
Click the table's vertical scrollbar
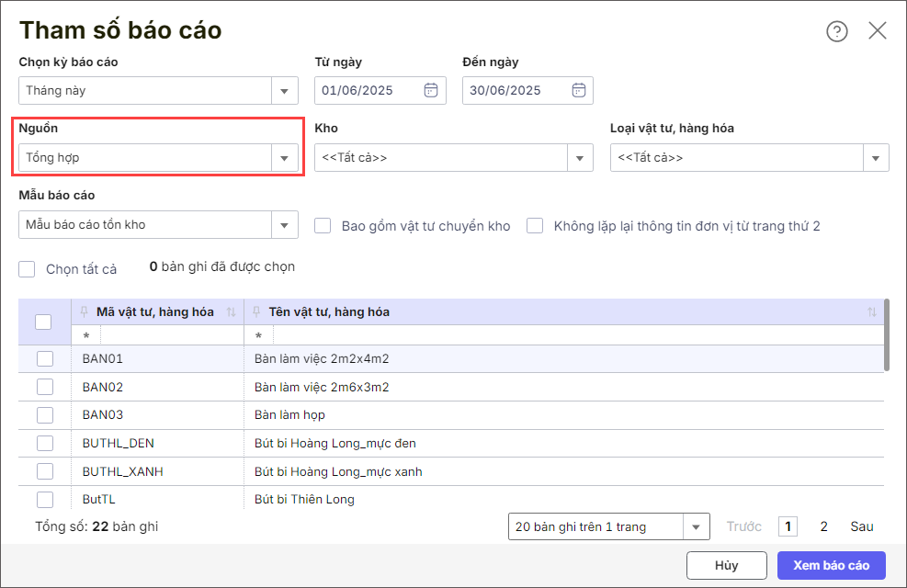[x=886, y=334]
